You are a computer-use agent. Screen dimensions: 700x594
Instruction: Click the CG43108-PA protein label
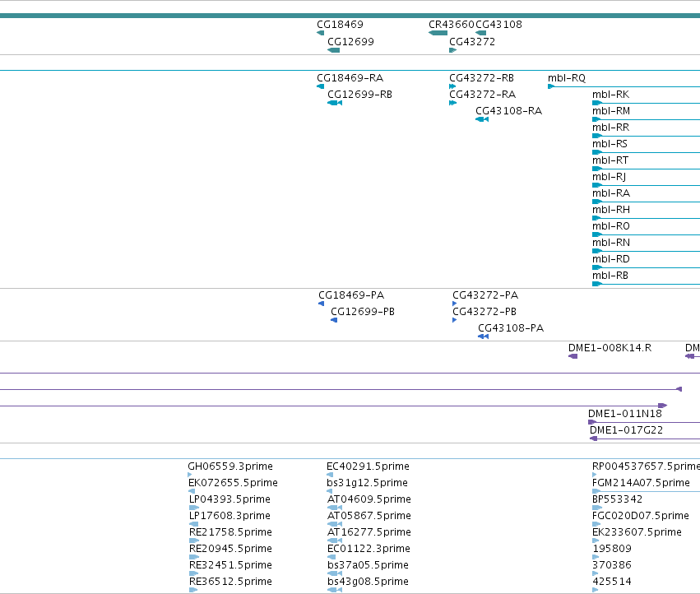(x=511, y=329)
